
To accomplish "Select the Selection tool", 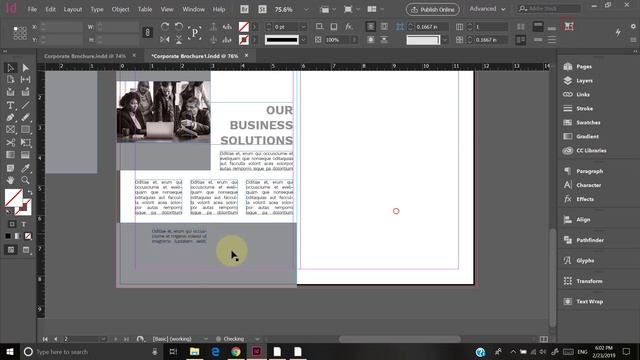I will pos(11,68).
